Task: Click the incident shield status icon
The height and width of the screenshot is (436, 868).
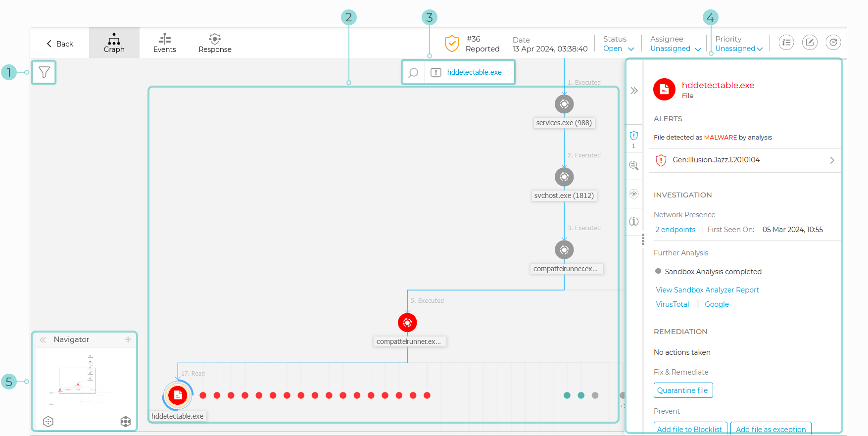Action: (452, 44)
